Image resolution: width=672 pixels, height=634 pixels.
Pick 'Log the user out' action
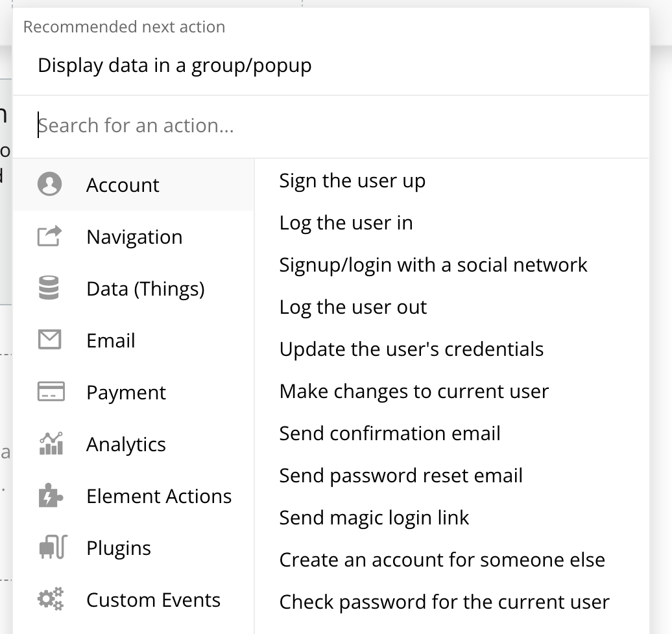coord(353,307)
